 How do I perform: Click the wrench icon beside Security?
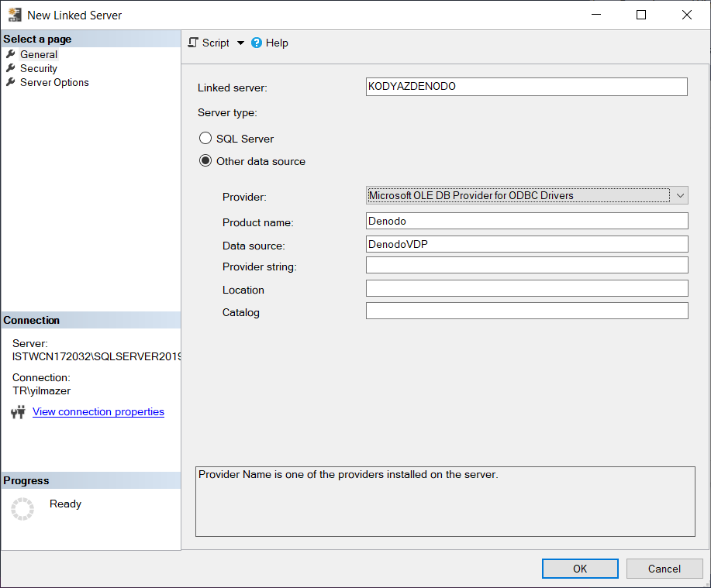[11, 68]
